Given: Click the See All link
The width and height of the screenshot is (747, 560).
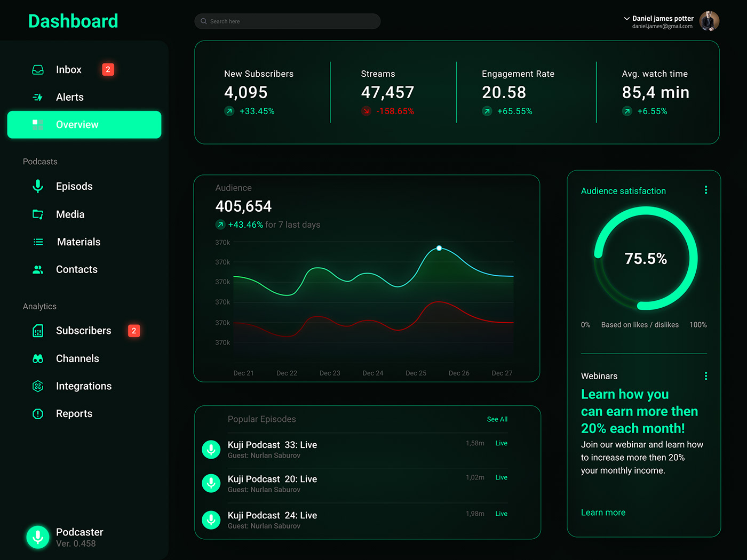Looking at the screenshot, I should (x=497, y=419).
